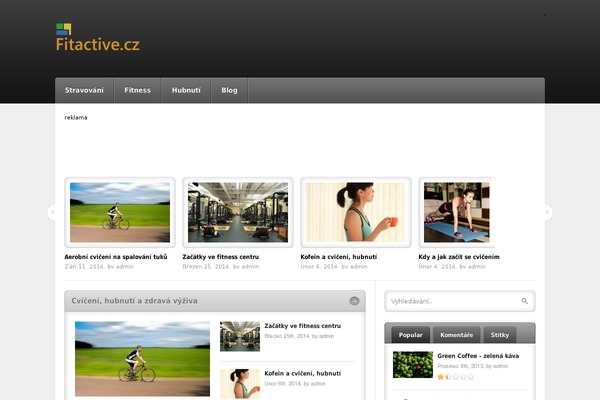600x400 pixels.
Task: Open the woman with coffee cup carousel thumbnail
Action: tap(356, 212)
